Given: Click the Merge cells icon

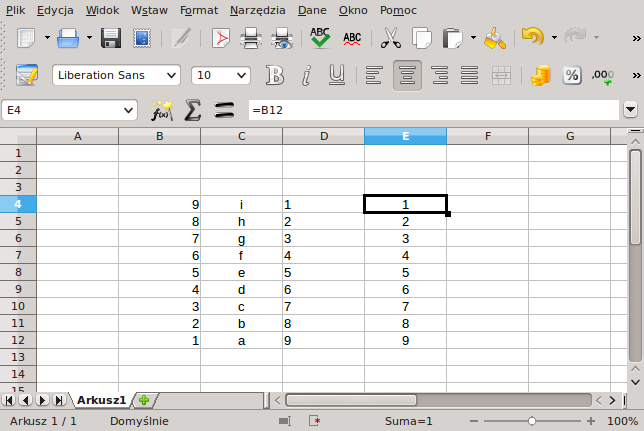Looking at the screenshot, I should [x=501, y=75].
